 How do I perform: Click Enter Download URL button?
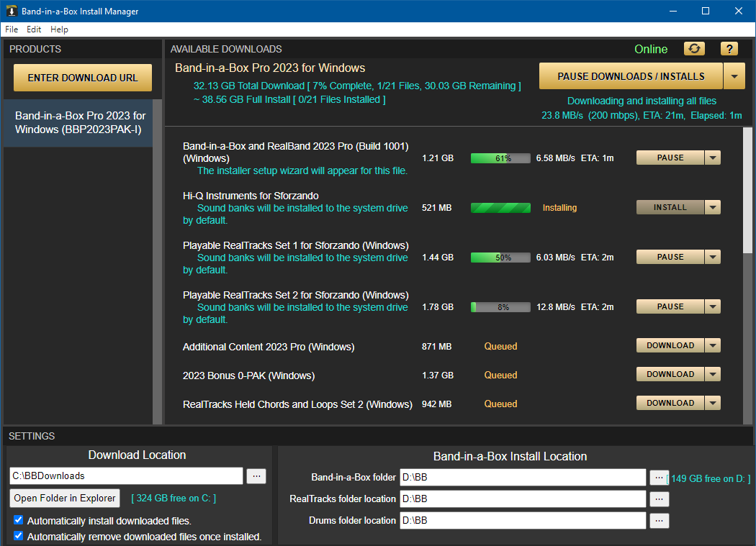click(x=83, y=78)
